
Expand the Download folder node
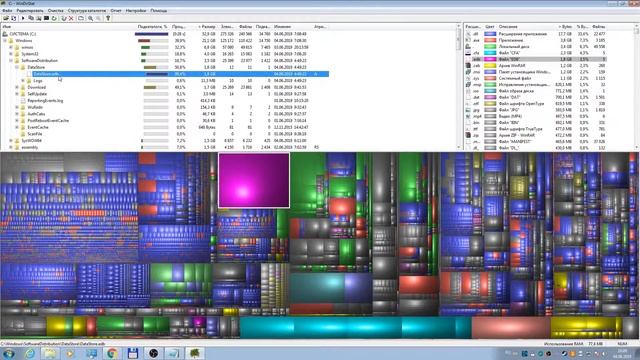click(17, 87)
